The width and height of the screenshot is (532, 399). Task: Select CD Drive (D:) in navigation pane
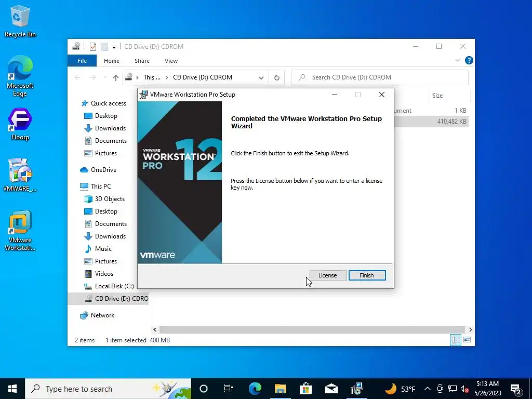click(x=108, y=299)
